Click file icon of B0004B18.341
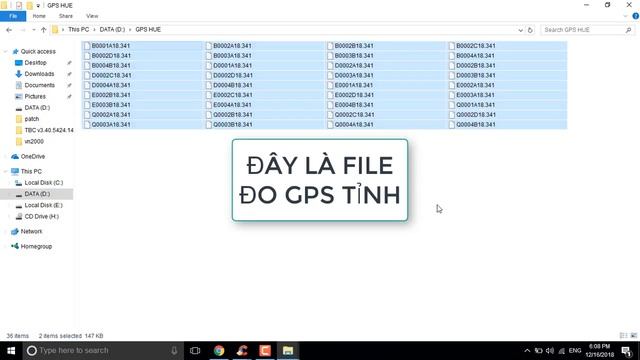This screenshot has width=640, height=360. [87, 65]
